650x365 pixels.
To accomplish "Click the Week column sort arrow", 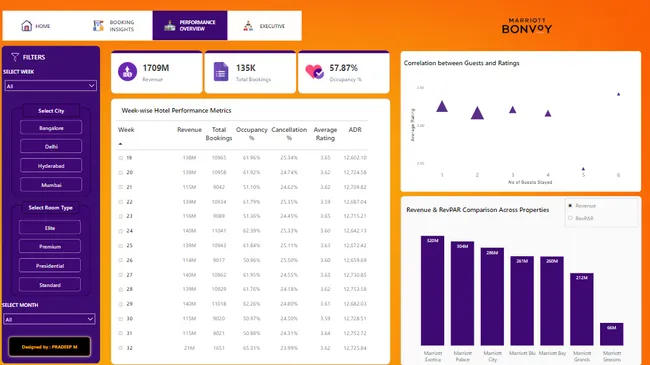I will pos(120,144).
